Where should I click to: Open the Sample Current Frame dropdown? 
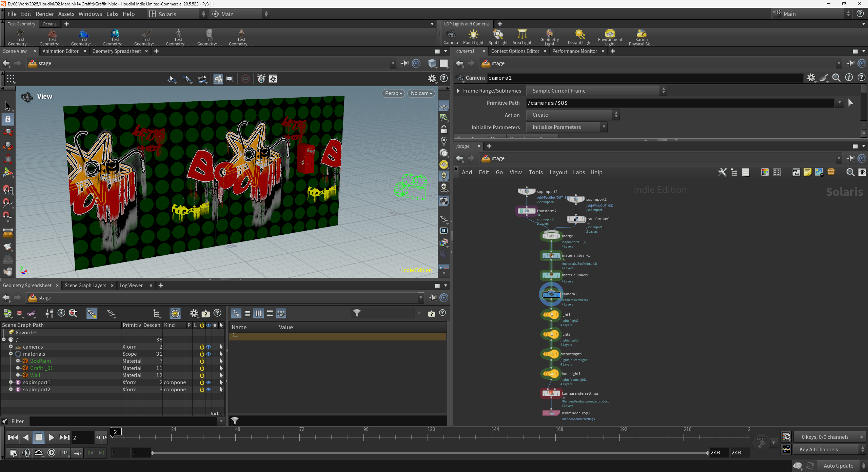click(x=596, y=91)
